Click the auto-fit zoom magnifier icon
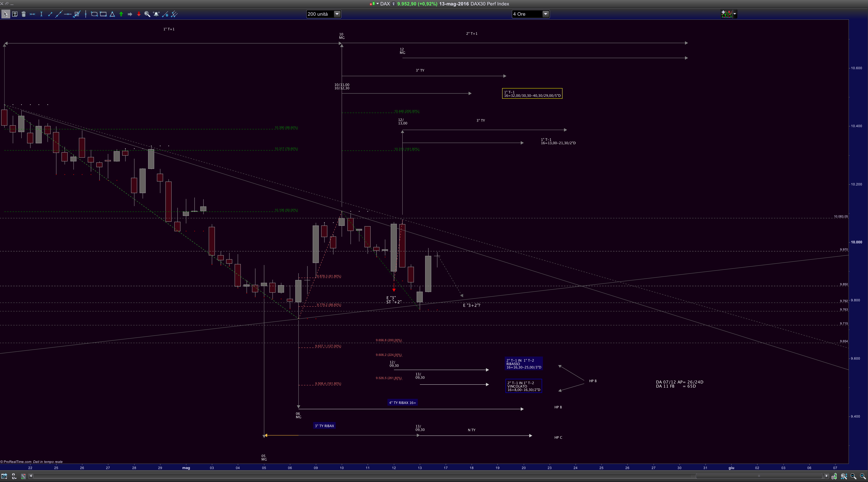Viewport: 868px width, 482px height. coord(844,476)
